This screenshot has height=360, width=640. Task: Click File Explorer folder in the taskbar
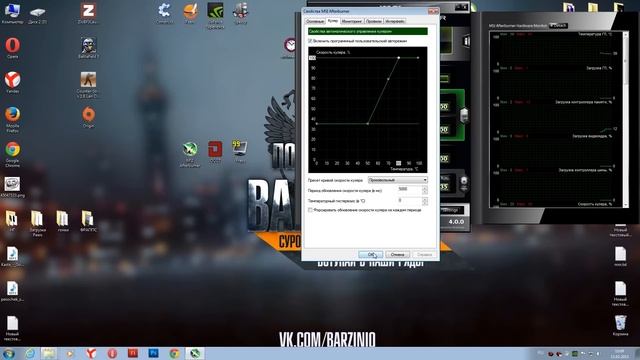click(x=49, y=353)
